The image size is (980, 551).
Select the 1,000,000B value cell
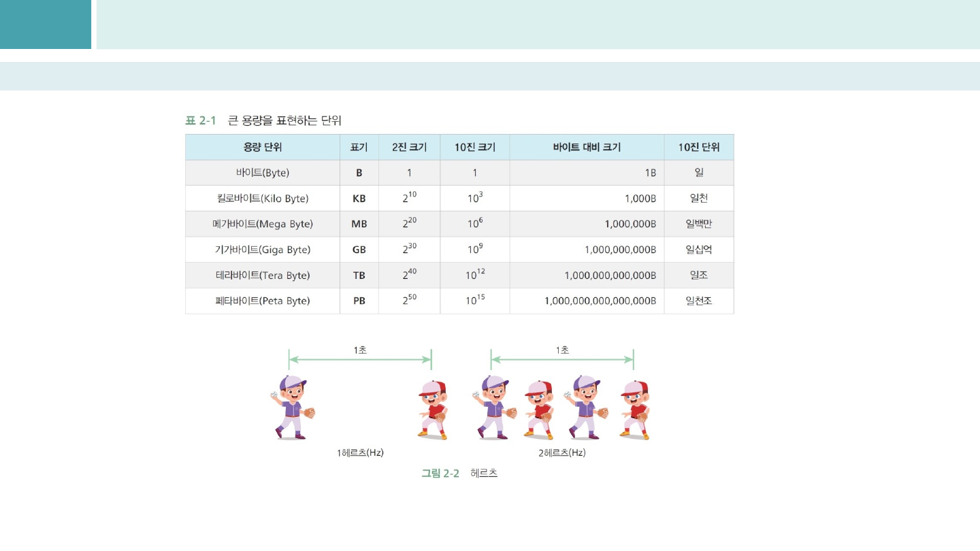630,224
